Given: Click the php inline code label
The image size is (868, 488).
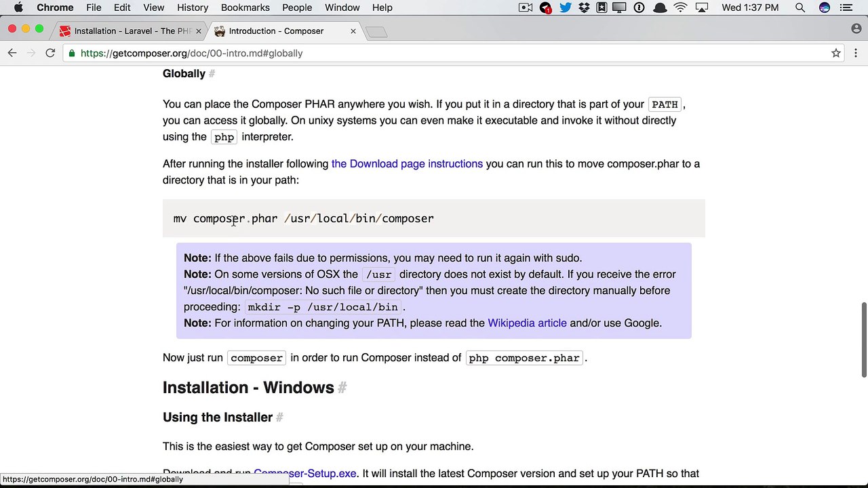Looking at the screenshot, I should pos(224,137).
